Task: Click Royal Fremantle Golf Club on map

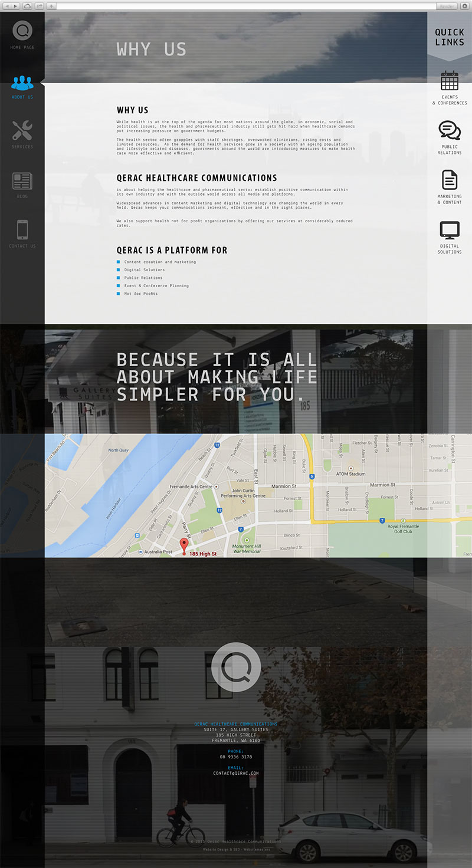Action: coord(404,529)
